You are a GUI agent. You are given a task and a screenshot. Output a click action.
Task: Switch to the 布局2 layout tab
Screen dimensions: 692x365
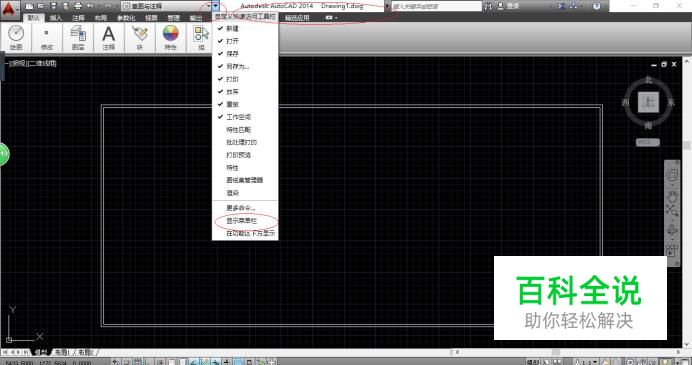click(x=86, y=352)
